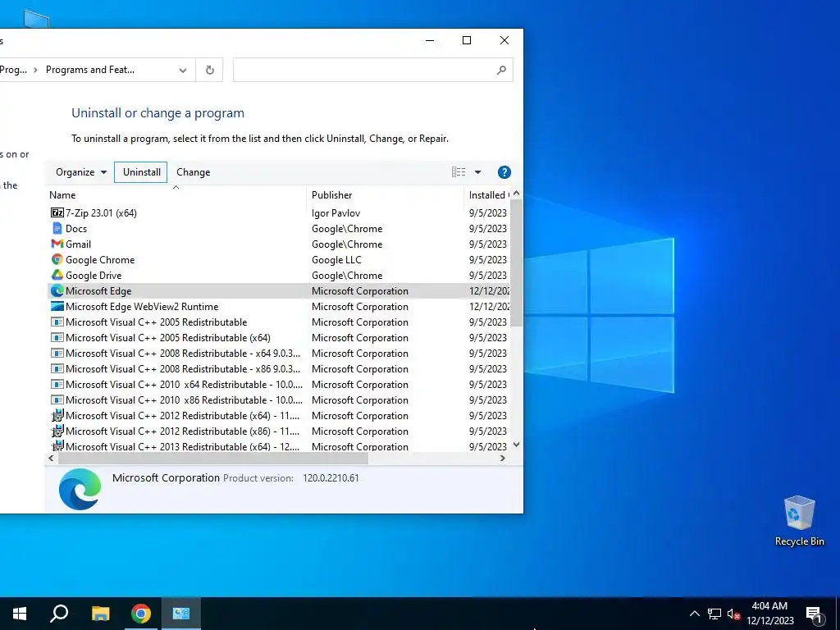This screenshot has height=630, width=840.
Task: Click the scroll-left arrow under list
Action: (51, 458)
